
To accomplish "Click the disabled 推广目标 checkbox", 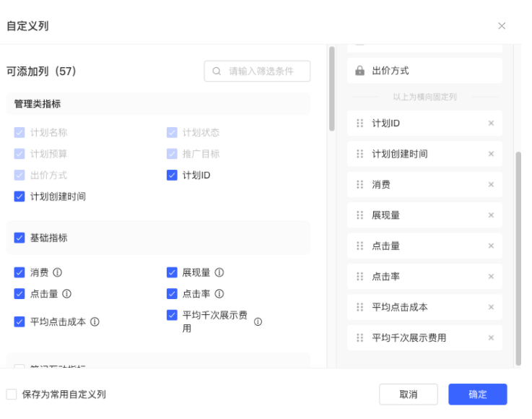I will point(172,154).
